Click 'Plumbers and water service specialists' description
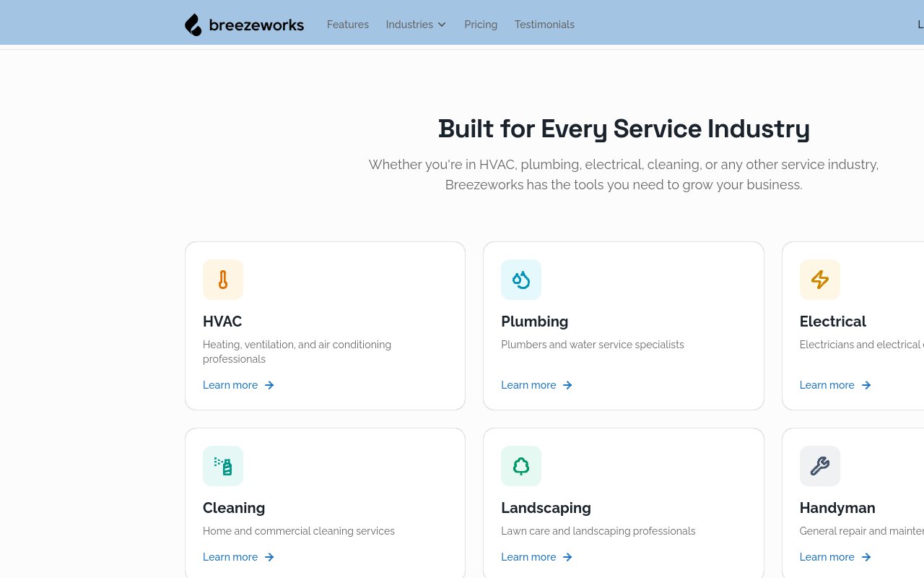 point(593,345)
